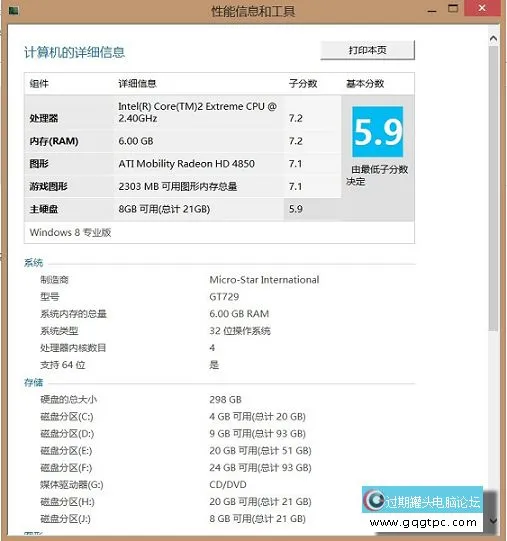The height and width of the screenshot is (541, 507).
Task: Click Windows 8 专业版 text
Action: point(70,233)
